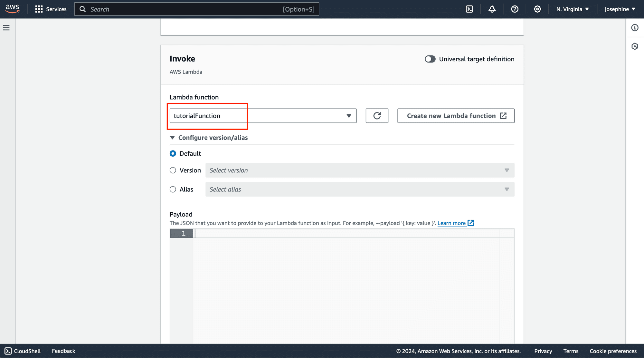644x358 pixels.
Task: Open the notifications bell
Action: (x=492, y=9)
